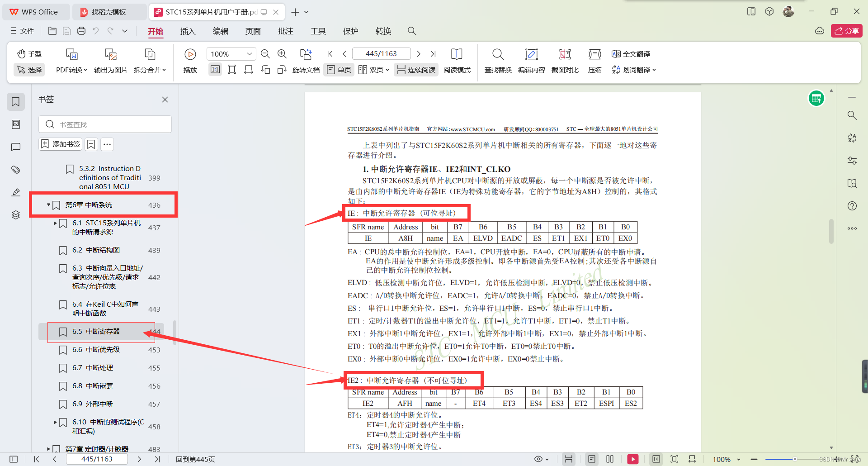Click 旋转文档 rotate icon
868x466 pixels.
[306, 55]
